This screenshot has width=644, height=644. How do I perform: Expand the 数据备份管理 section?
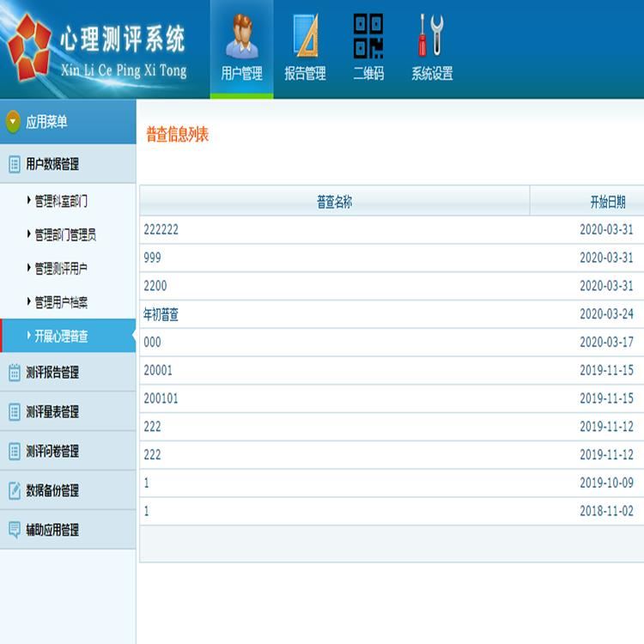point(68,490)
